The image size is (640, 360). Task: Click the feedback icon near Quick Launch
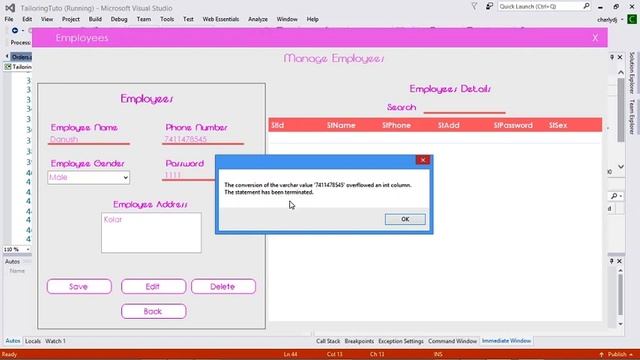[489, 7]
